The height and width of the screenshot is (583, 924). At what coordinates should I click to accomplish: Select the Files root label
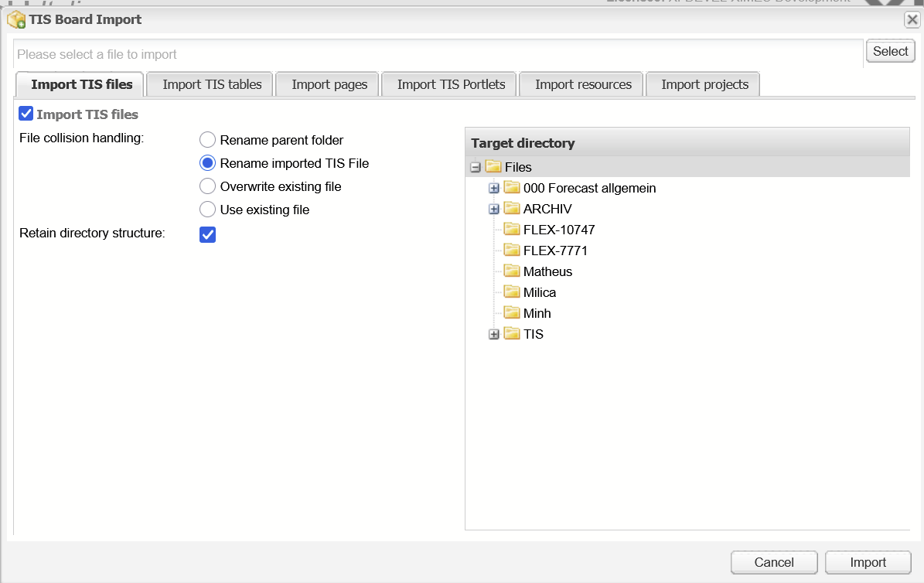pos(518,168)
